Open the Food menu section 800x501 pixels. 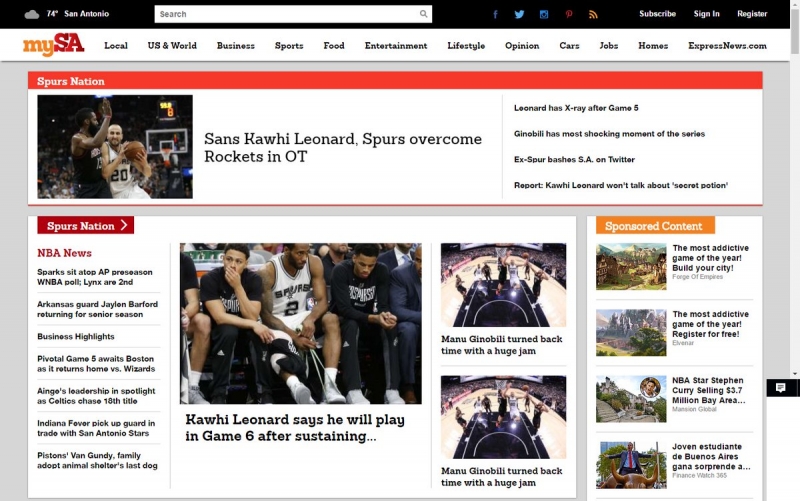tap(334, 45)
